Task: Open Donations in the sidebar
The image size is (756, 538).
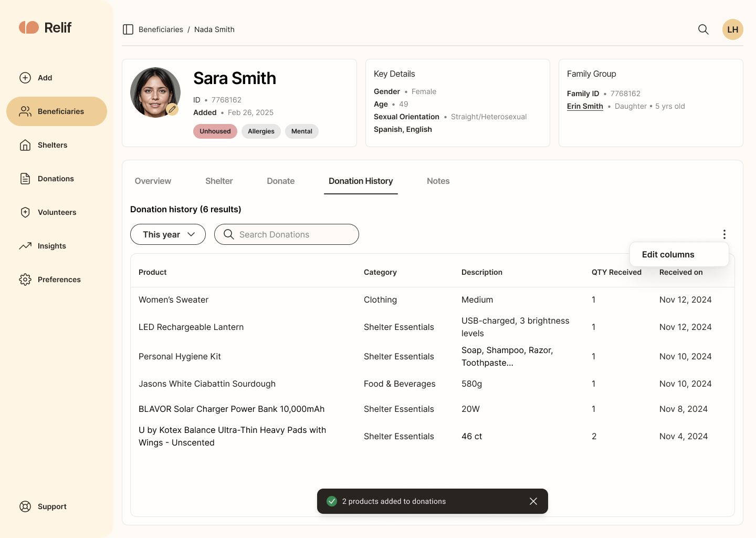Action: (57, 179)
